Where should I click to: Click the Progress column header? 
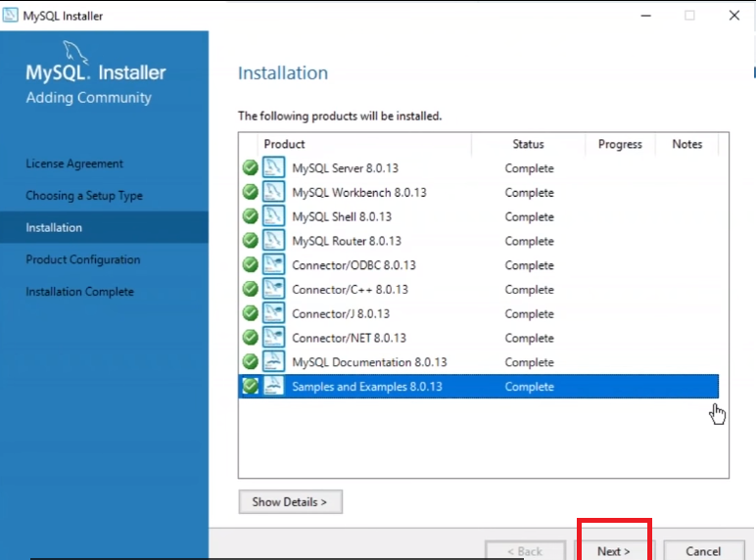click(x=620, y=144)
